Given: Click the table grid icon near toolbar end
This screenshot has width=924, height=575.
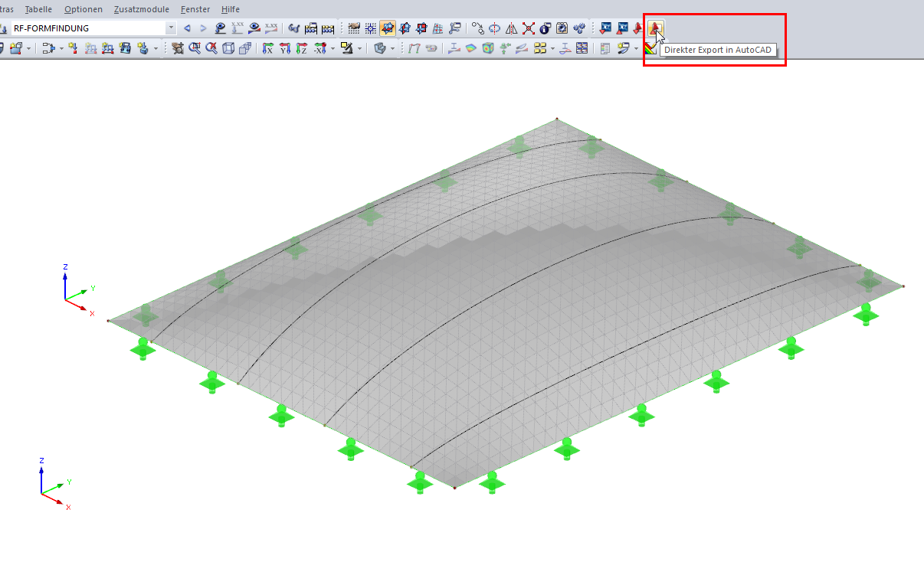Looking at the screenshot, I should click(x=582, y=48).
